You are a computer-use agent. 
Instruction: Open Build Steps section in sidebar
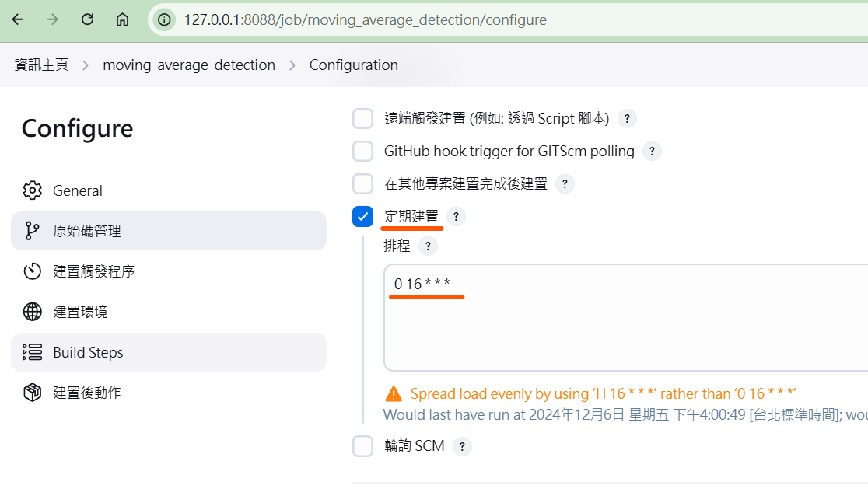point(88,352)
